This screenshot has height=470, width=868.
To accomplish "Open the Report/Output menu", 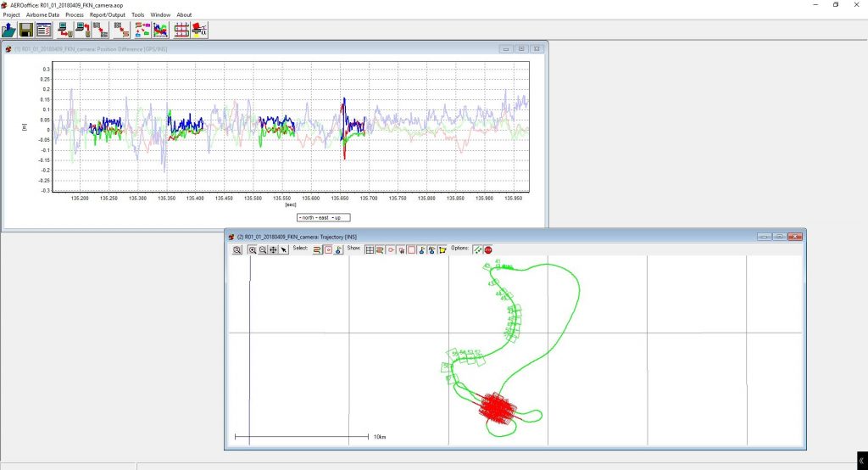I will coord(108,15).
